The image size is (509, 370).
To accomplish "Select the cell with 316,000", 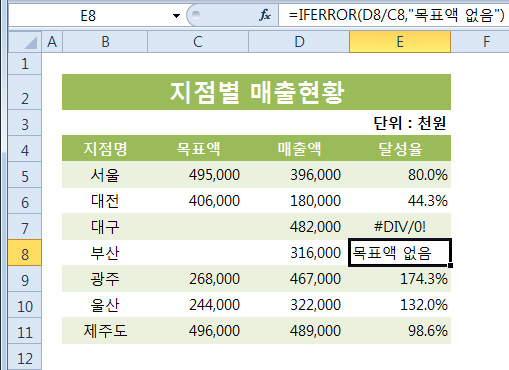I will pyautogui.click(x=299, y=253).
